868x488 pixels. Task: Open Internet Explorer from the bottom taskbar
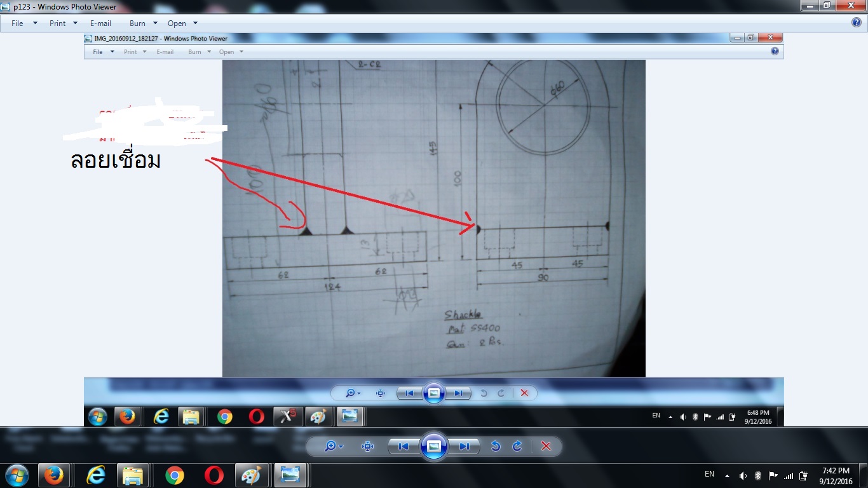pyautogui.click(x=95, y=475)
